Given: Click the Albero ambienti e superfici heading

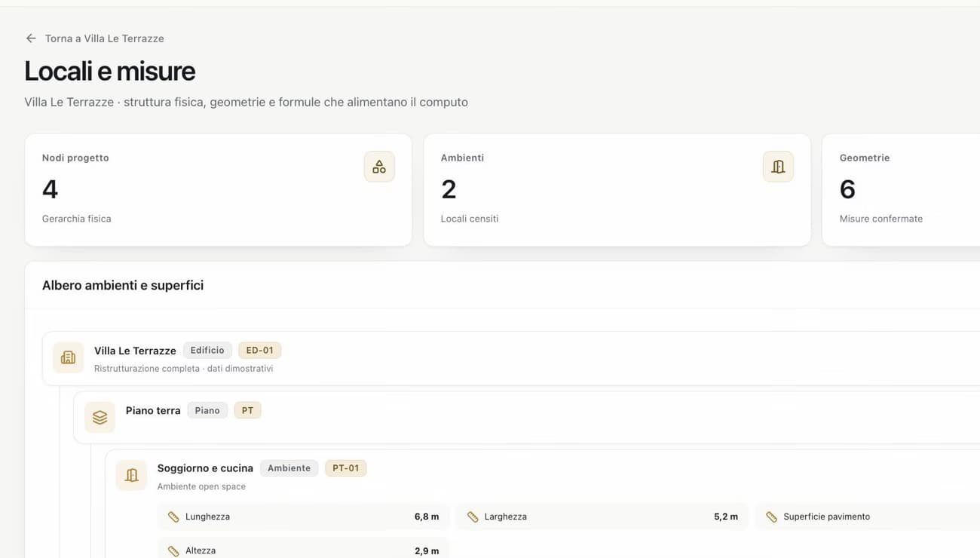Looking at the screenshot, I should 123,285.
